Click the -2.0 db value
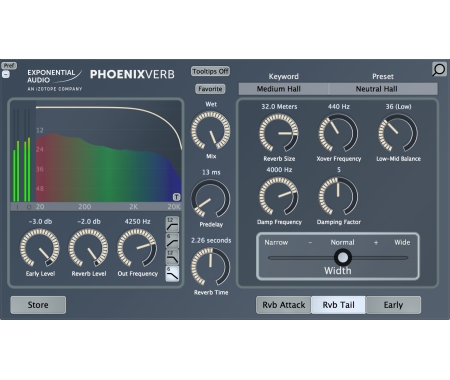Image resolution: width=450 pixels, height=380 pixels. [89, 222]
